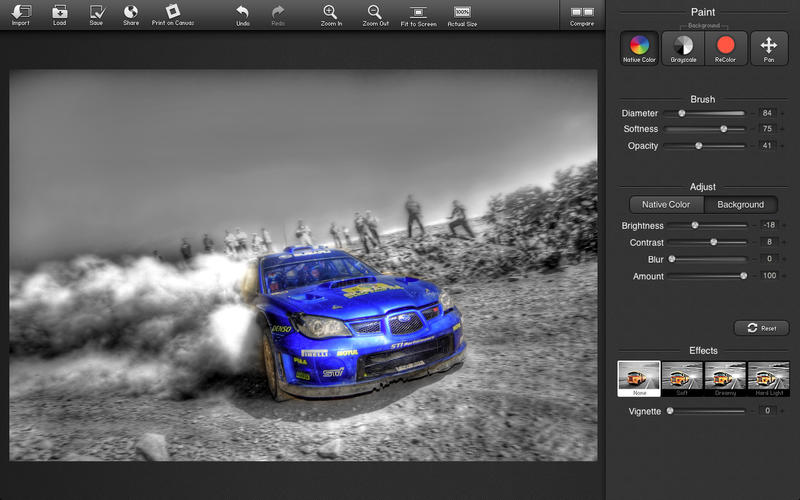Screen dimensions: 800x500
Task: Click the blue rally car in canvas
Action: (x=357, y=321)
